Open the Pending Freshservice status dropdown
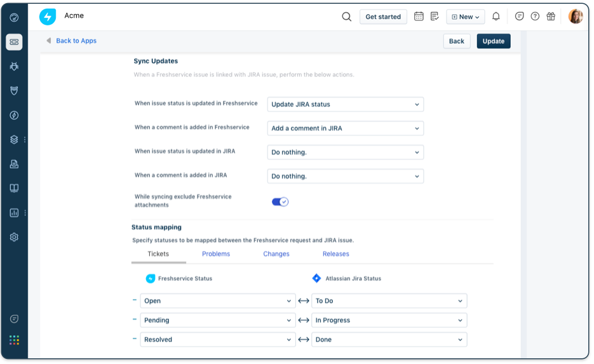 pos(217,320)
